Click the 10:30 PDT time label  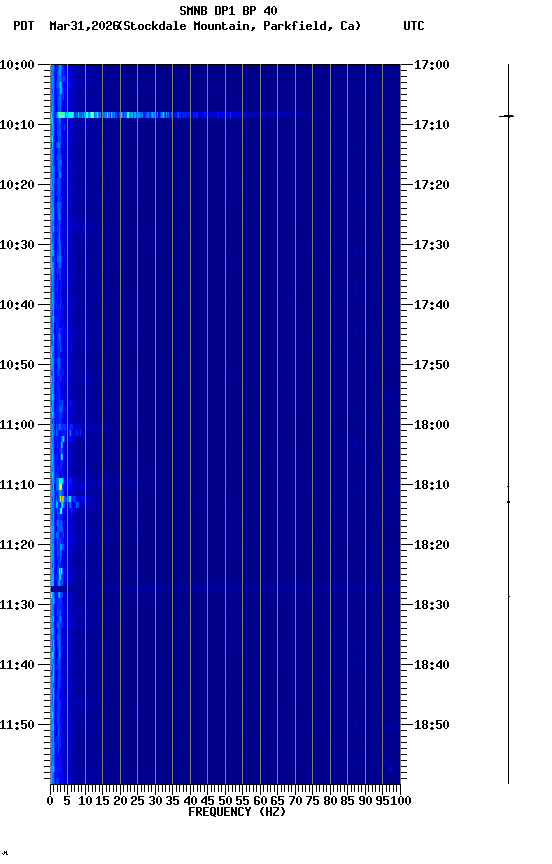coord(17,245)
